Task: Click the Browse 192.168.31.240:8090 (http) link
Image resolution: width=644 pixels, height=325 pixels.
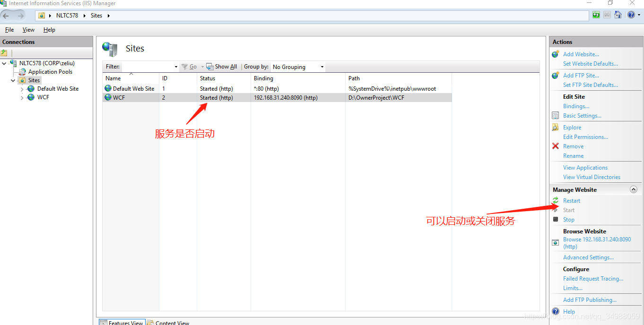Action: (x=597, y=243)
